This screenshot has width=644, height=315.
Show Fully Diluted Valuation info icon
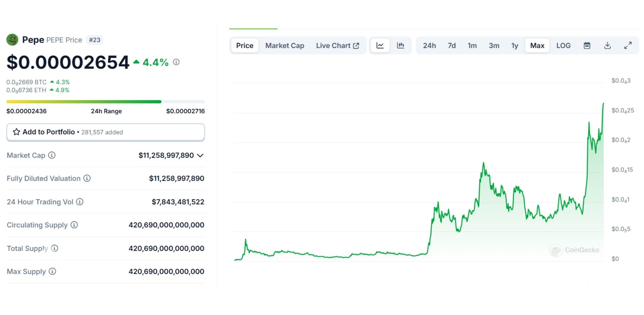click(87, 178)
